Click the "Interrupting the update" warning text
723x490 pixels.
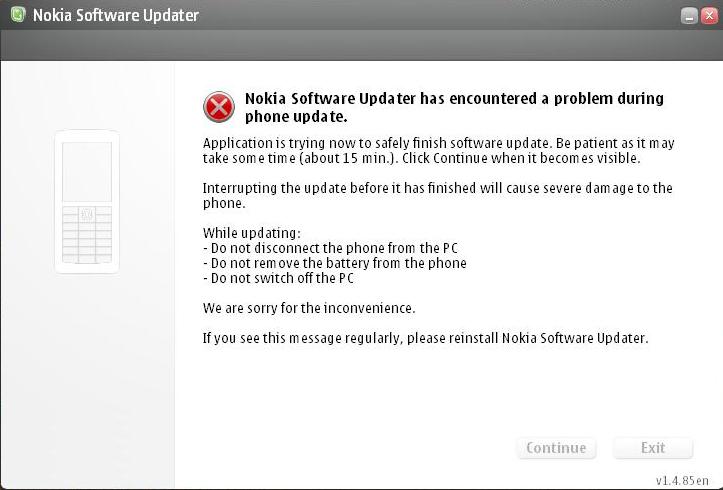pos(437,194)
